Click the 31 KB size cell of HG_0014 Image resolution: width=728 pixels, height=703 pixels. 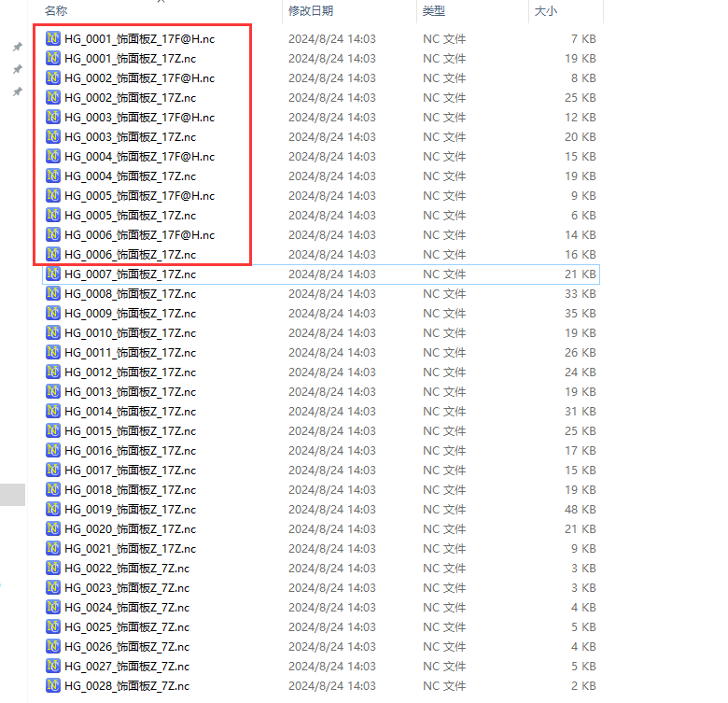[580, 412]
